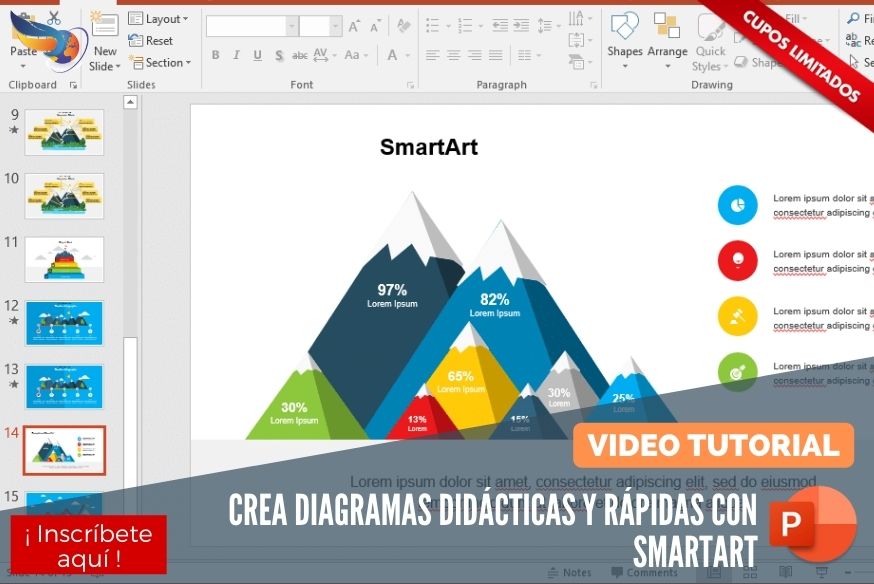Image resolution: width=874 pixels, height=584 pixels.
Task: Apply Italic formatting to text
Action: [236, 52]
